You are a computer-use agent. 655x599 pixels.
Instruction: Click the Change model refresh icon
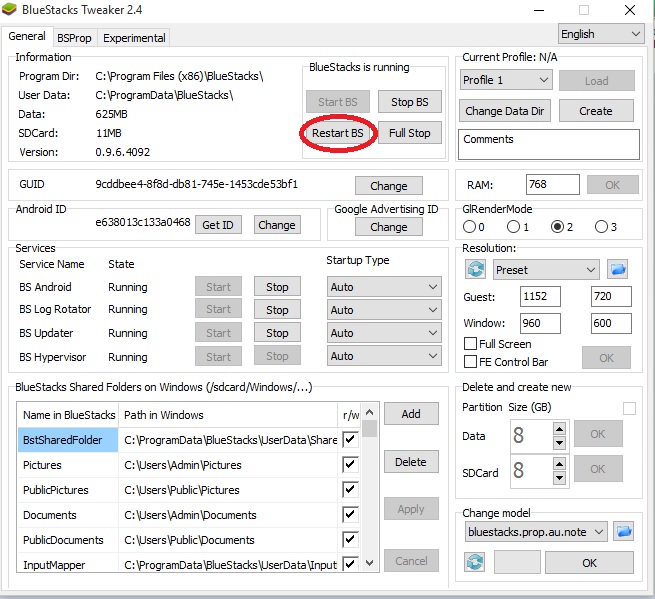[475, 562]
